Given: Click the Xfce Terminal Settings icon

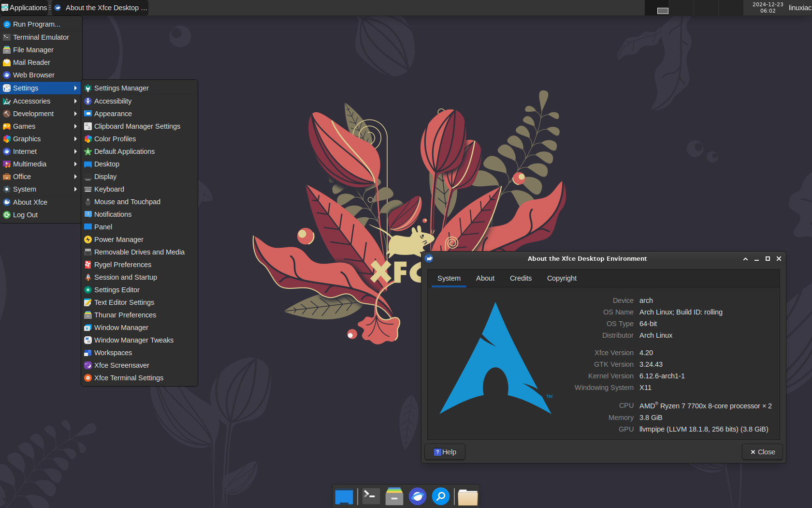Looking at the screenshot, I should (88, 378).
